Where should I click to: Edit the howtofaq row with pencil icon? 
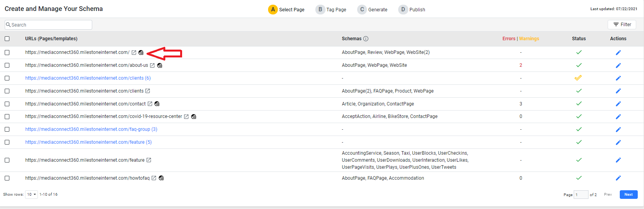[x=618, y=178]
